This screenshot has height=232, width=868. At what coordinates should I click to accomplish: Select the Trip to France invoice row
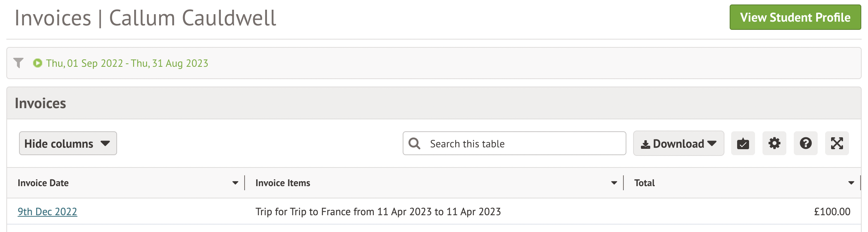(x=378, y=212)
